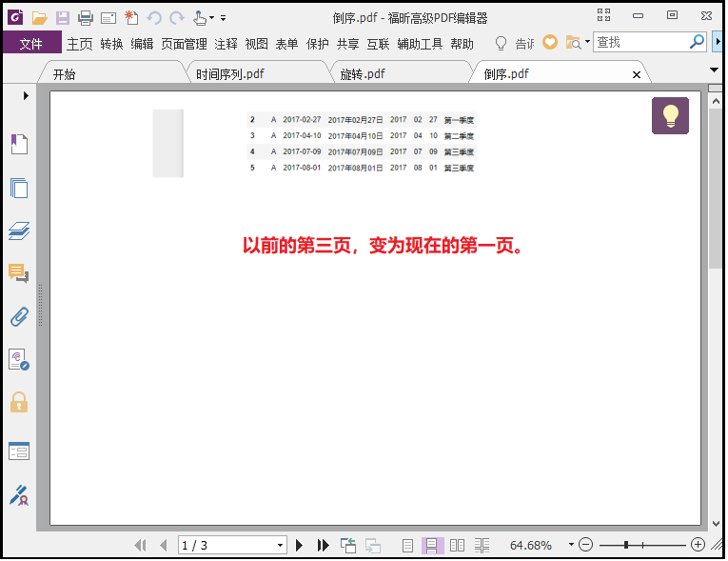This screenshot has width=728, height=561.
Task: Click the page number input field
Action: 226,545
